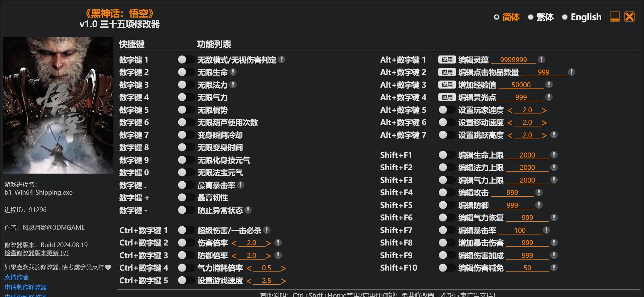Click info icon beside 编辑暴击率 value
Viewport: 644px width, 297px height.
point(546,230)
